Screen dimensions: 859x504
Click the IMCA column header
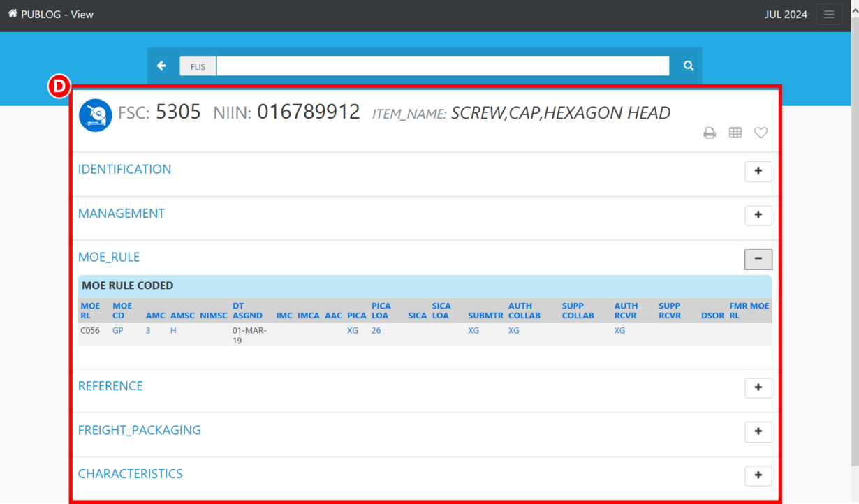[x=309, y=316]
